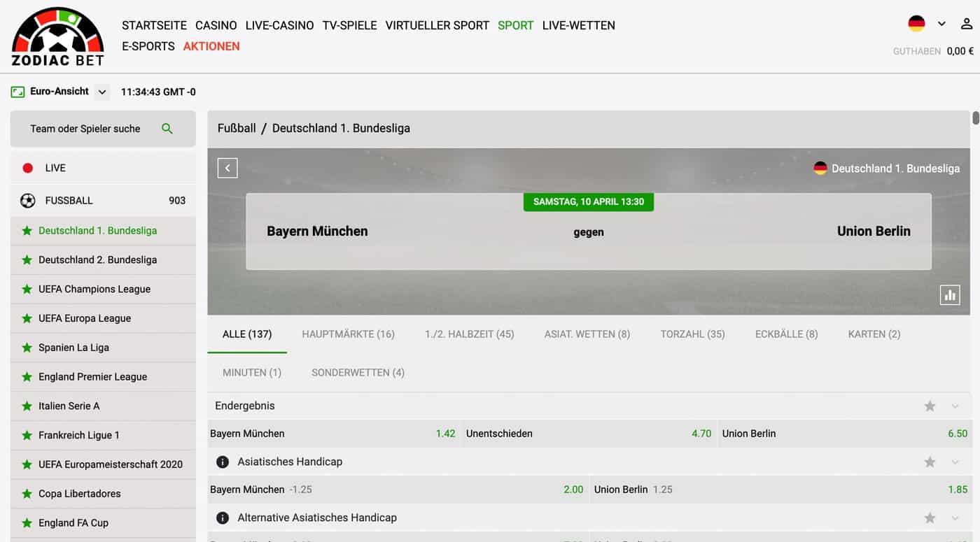Favorite the Asiatisches Handicap market star
Image resolution: width=980 pixels, height=542 pixels.
(930, 462)
